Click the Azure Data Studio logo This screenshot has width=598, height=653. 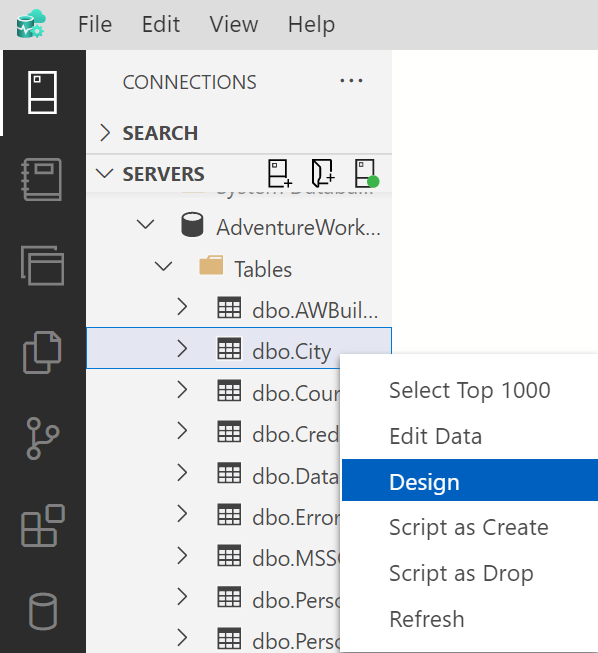pyautogui.click(x=31, y=23)
